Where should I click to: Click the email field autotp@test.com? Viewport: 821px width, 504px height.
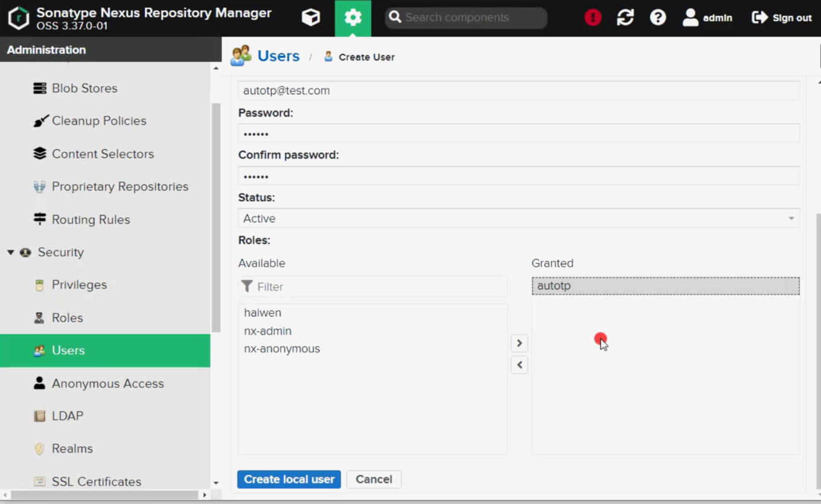[519, 91]
